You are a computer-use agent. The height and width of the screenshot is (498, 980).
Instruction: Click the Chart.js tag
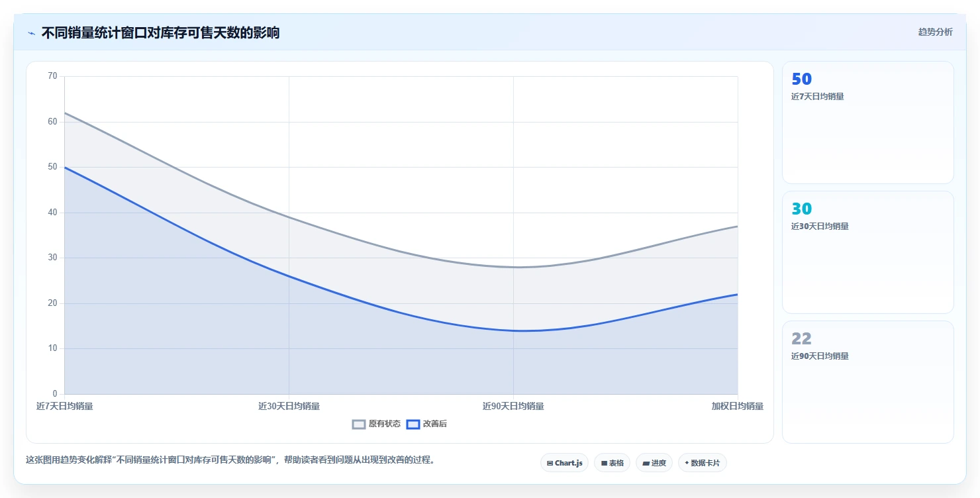[x=564, y=463]
